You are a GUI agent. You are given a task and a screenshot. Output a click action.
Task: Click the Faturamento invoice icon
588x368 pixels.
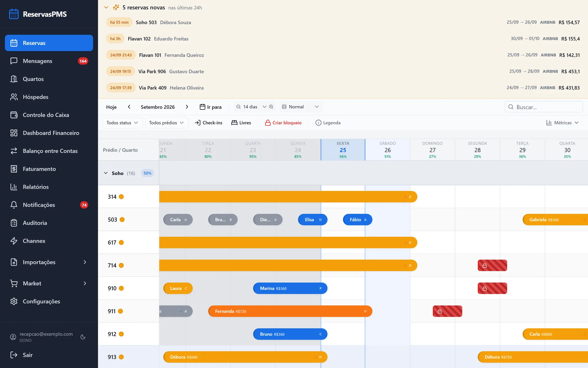coord(14,169)
